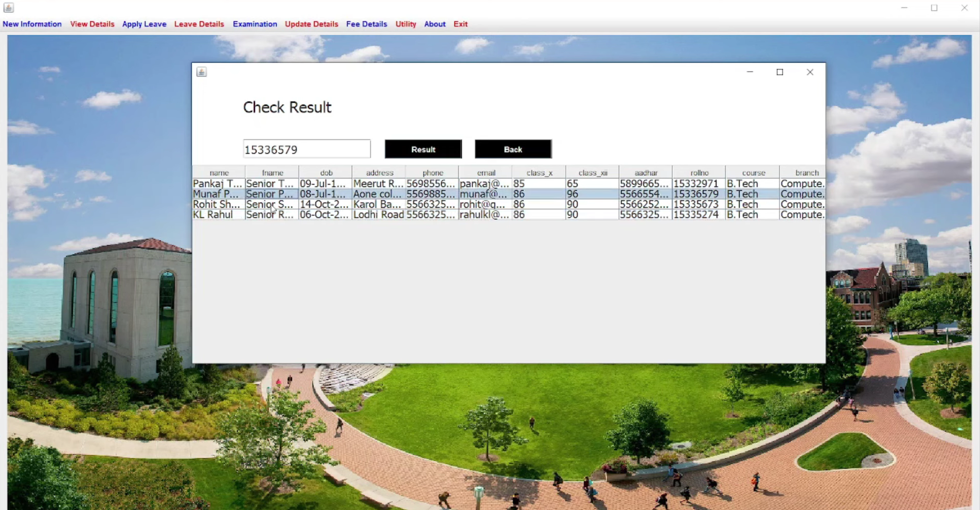Click the Result button
The image size is (980, 510).
423,149
